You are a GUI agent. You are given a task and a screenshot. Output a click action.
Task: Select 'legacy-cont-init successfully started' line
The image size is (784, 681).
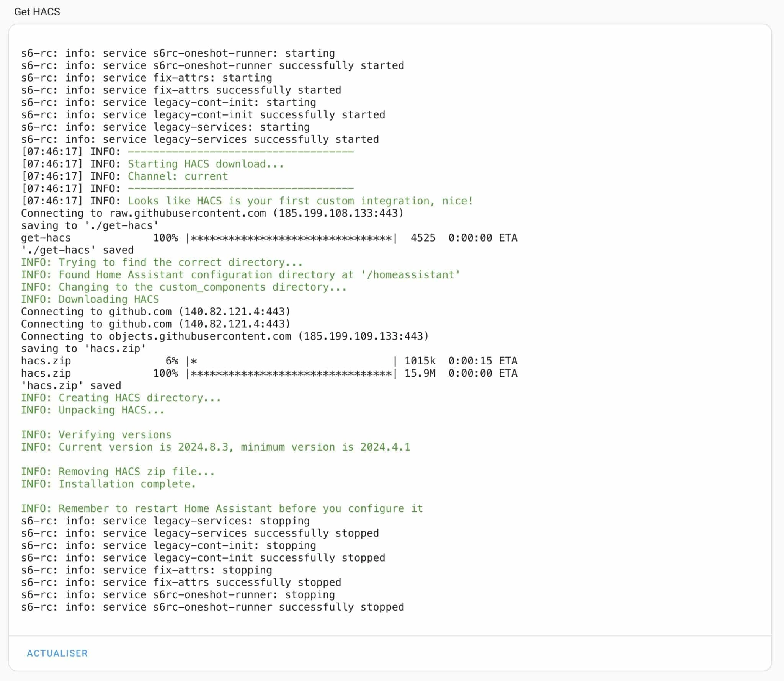coord(203,114)
